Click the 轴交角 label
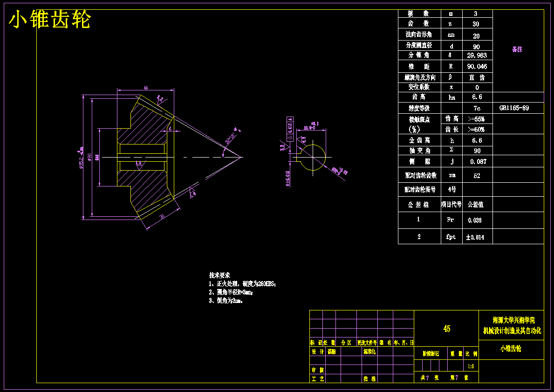The height and width of the screenshot is (392, 554). click(419, 151)
